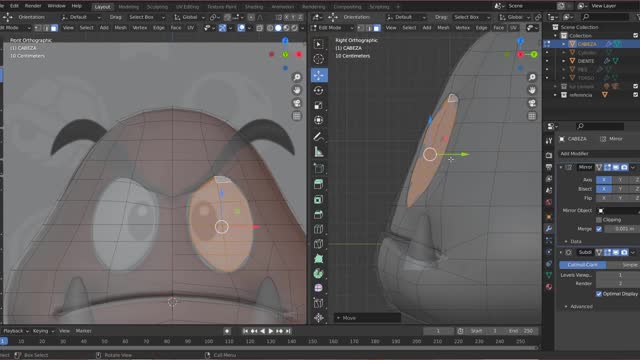Select the Loop Cut tool
Screen dimensions: 640x360
pyautogui.click(x=319, y=229)
